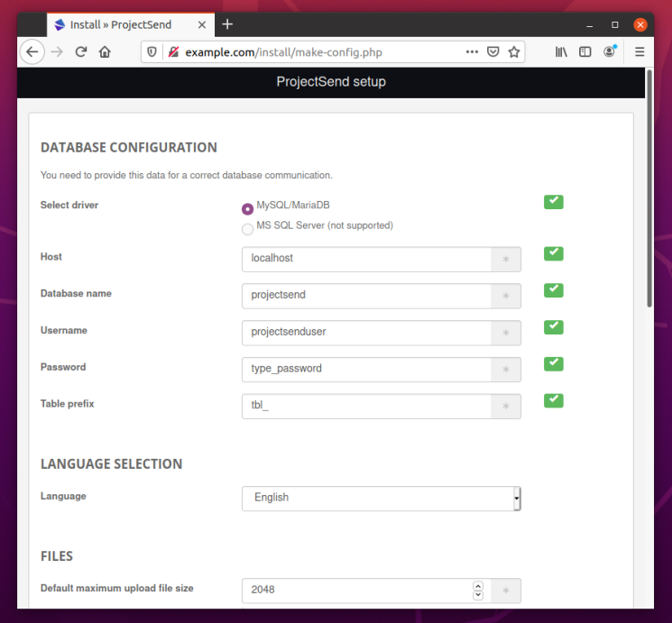
Task: Click the browser back arrow button
Action: pyautogui.click(x=32, y=52)
